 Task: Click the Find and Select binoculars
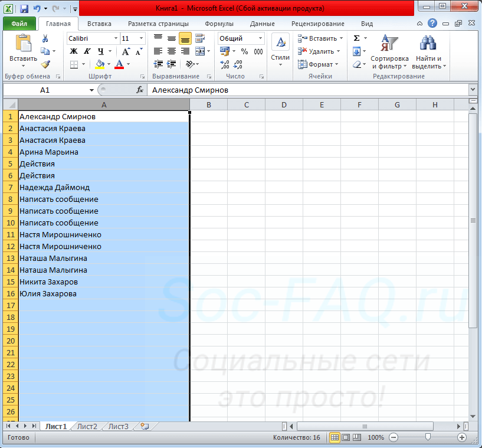(x=428, y=44)
